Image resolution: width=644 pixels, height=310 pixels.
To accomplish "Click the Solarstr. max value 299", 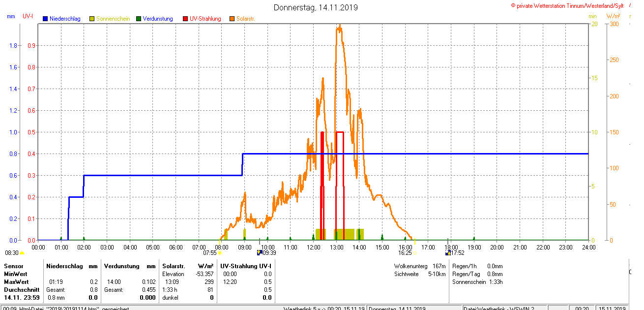I will point(209,282).
